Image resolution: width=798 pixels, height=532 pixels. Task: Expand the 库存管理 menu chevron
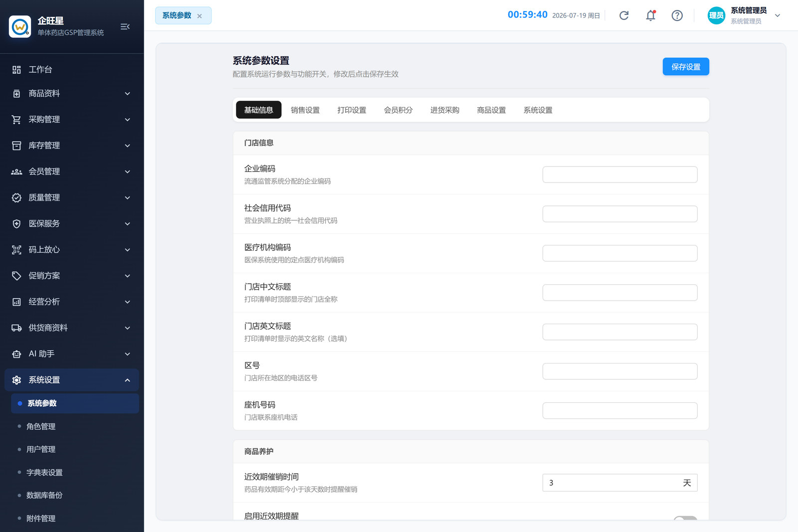[x=127, y=146]
